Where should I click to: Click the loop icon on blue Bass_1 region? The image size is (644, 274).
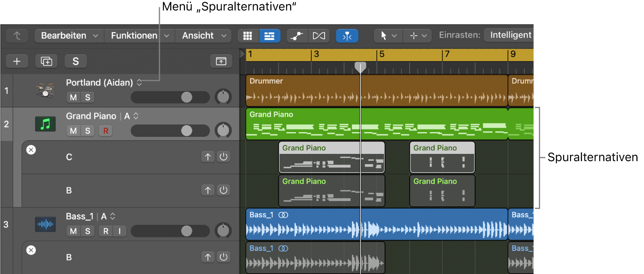[x=283, y=215]
